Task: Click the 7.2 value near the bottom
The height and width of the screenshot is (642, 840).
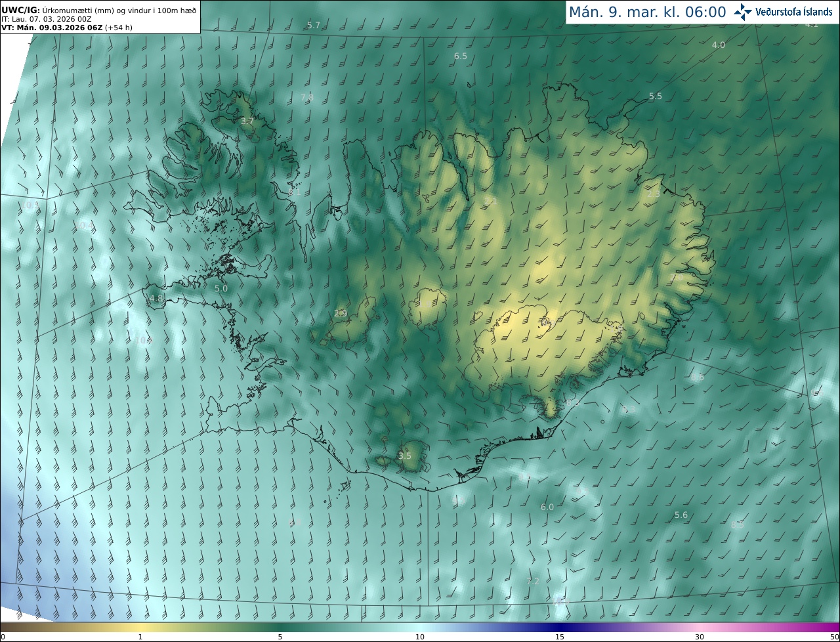Action: point(533,581)
